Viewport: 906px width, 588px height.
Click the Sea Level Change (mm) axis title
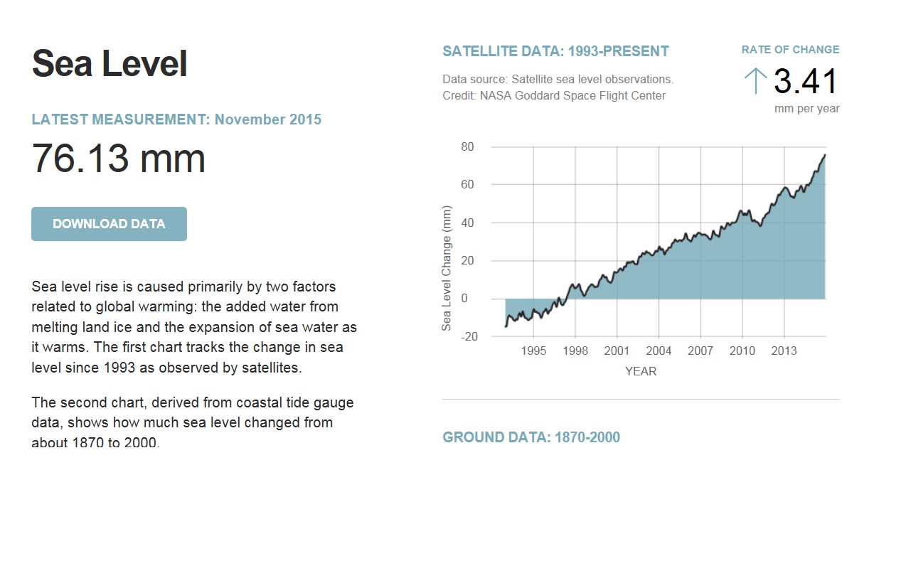click(x=447, y=268)
